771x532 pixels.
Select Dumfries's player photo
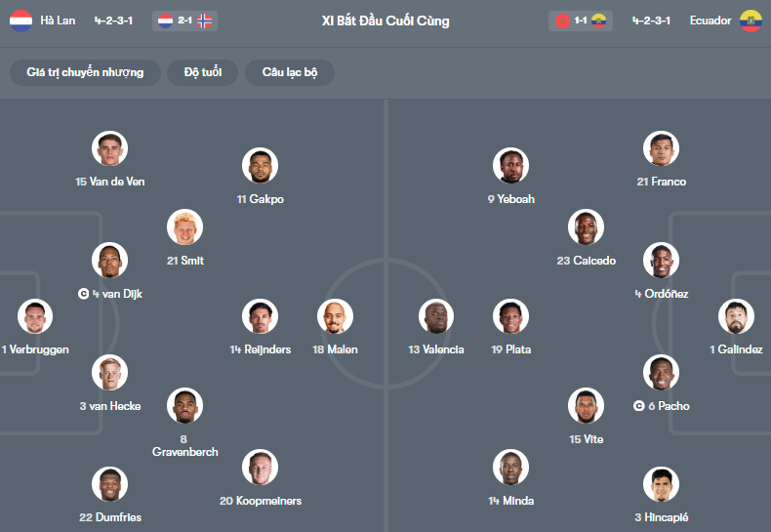(x=109, y=484)
